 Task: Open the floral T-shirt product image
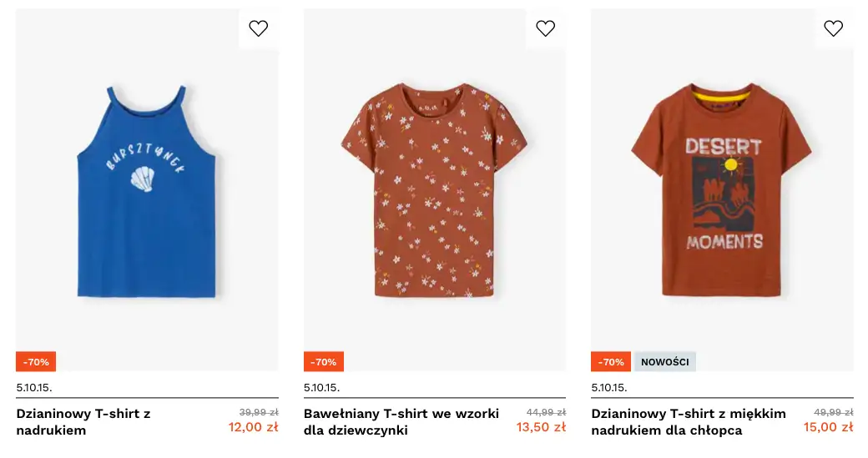click(434, 192)
